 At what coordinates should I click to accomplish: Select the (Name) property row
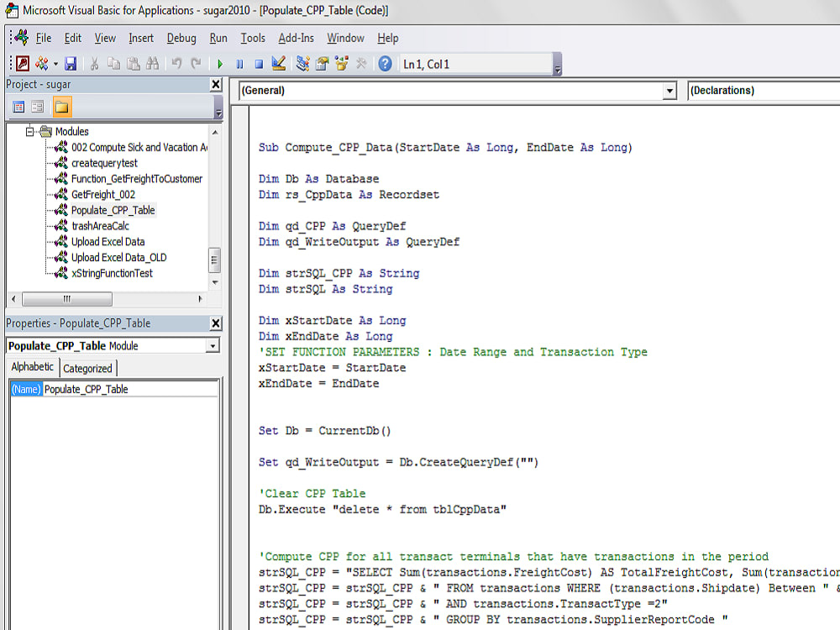26,390
